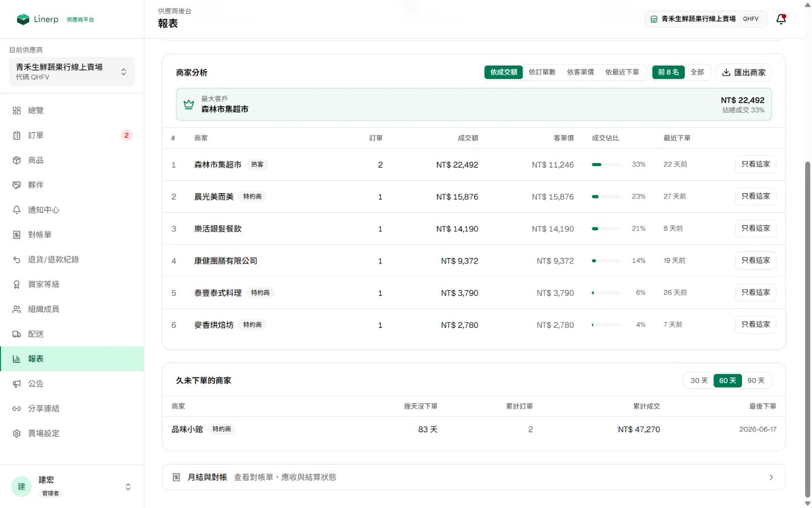
Task: Open 對帳單 menu item
Action: pos(72,235)
